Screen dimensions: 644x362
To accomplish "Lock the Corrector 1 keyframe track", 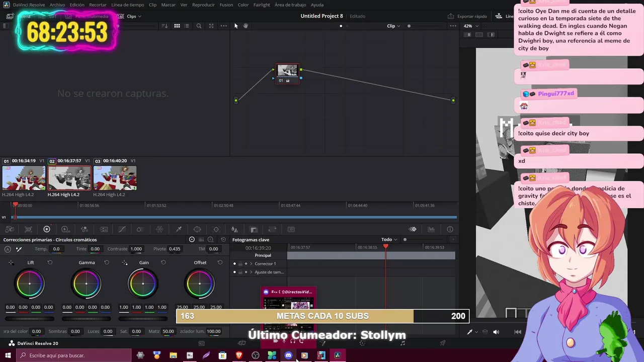I will pos(240,264).
